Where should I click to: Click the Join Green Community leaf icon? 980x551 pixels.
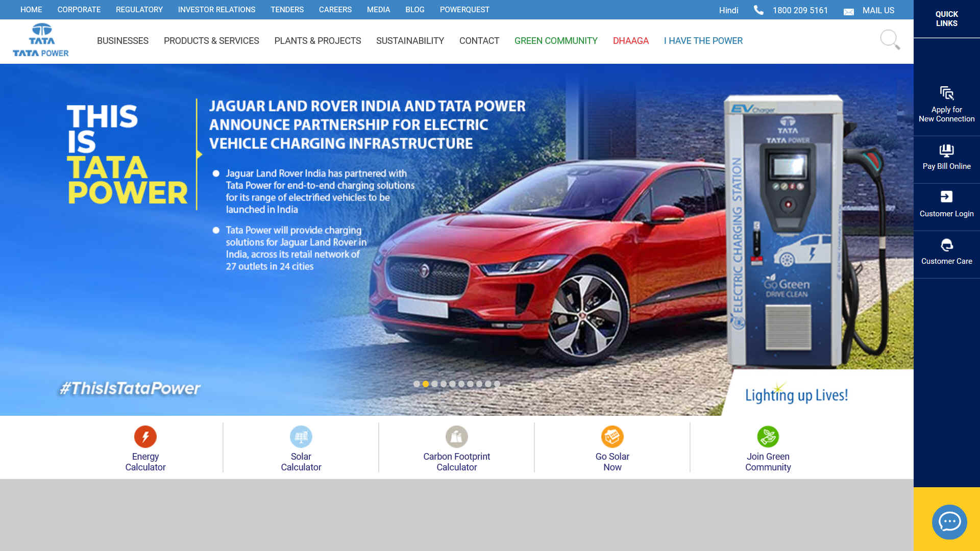click(768, 437)
